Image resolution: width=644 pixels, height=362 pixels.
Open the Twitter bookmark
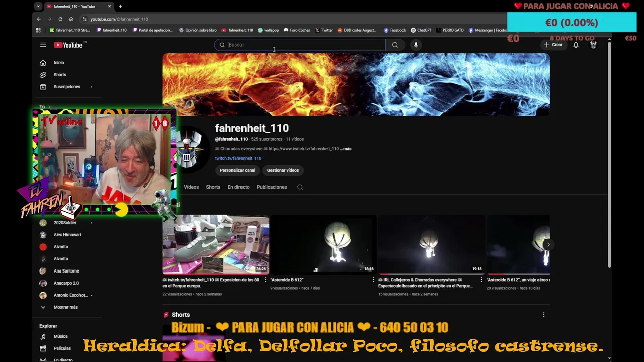(x=324, y=30)
